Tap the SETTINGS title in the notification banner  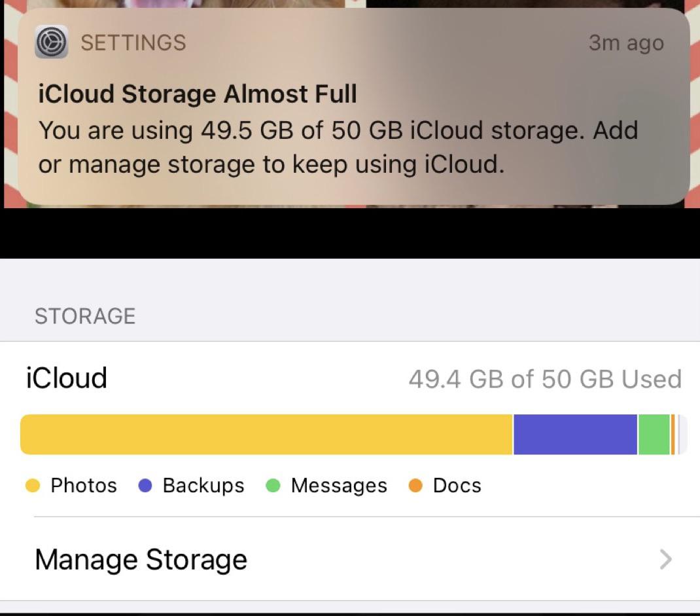pyautogui.click(x=133, y=42)
